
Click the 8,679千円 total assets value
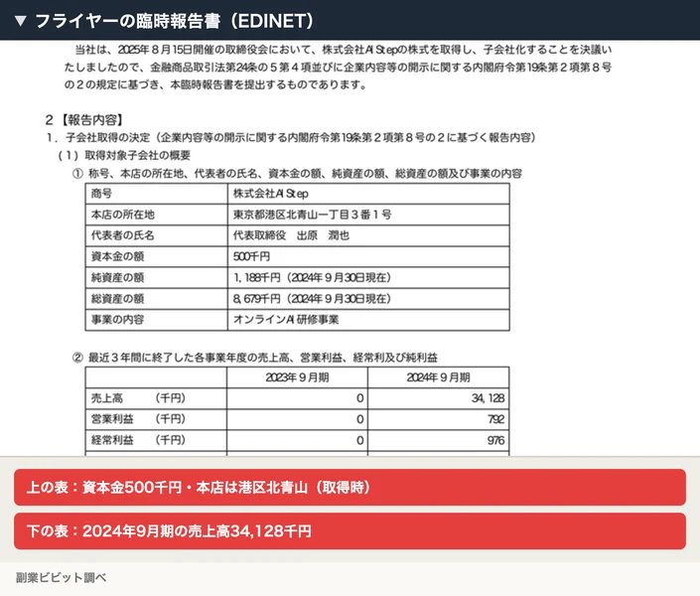point(312,298)
